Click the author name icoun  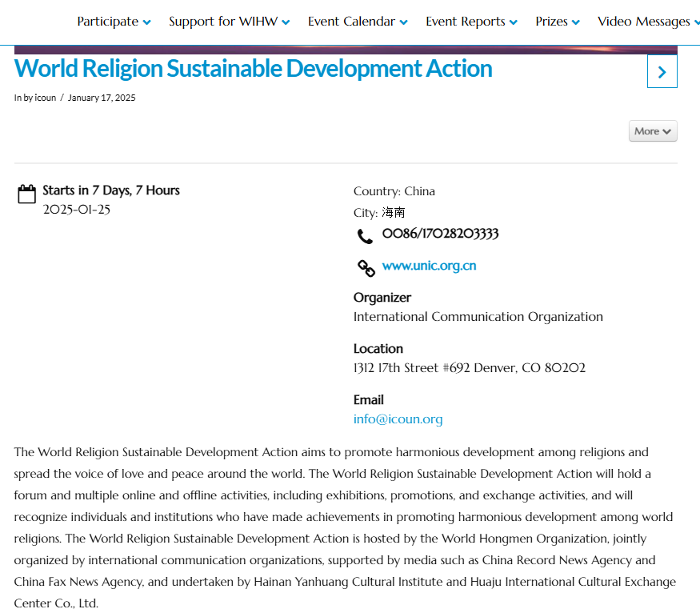tap(46, 98)
